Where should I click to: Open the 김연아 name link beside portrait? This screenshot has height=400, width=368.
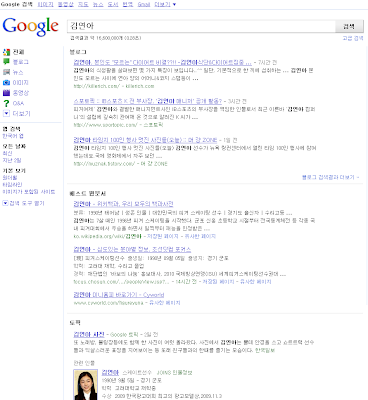tap(110, 372)
